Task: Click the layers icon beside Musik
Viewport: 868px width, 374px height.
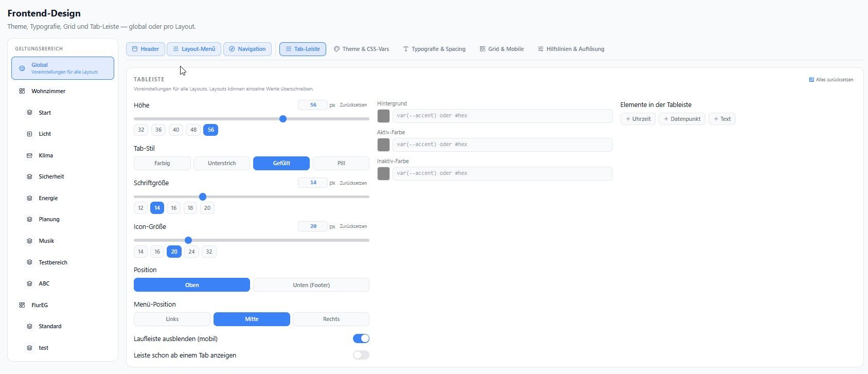Action: click(x=29, y=241)
